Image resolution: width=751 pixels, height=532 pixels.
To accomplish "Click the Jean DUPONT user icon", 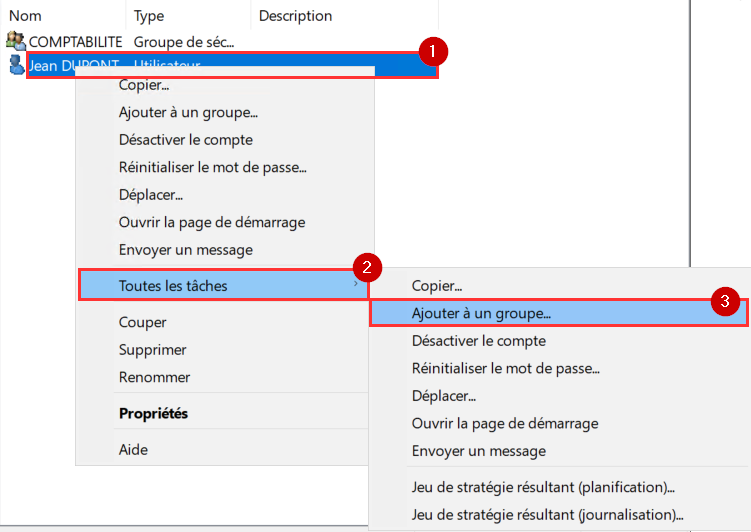I will (16, 65).
